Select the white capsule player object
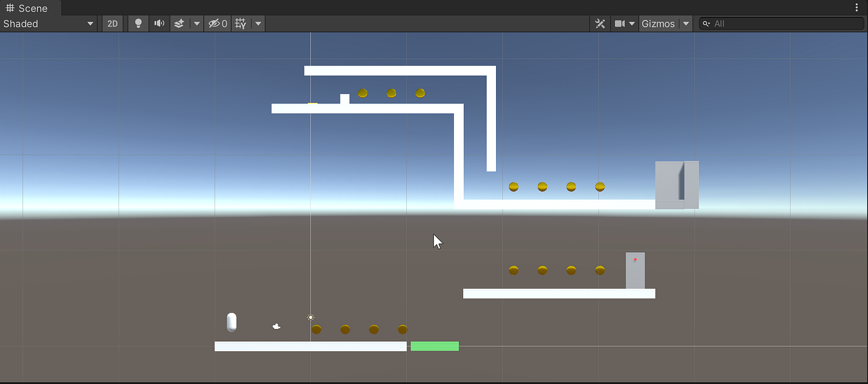The width and height of the screenshot is (868, 384). [231, 322]
